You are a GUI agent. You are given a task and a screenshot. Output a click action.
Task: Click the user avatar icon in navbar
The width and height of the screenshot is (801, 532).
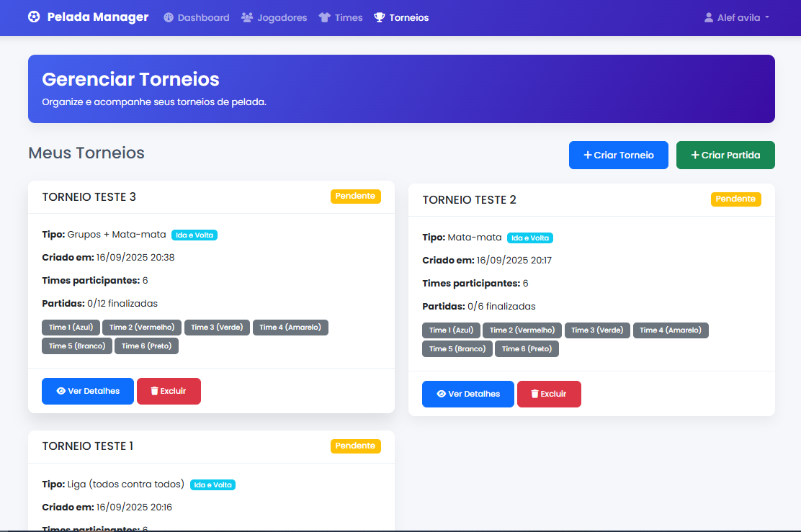[x=709, y=18]
